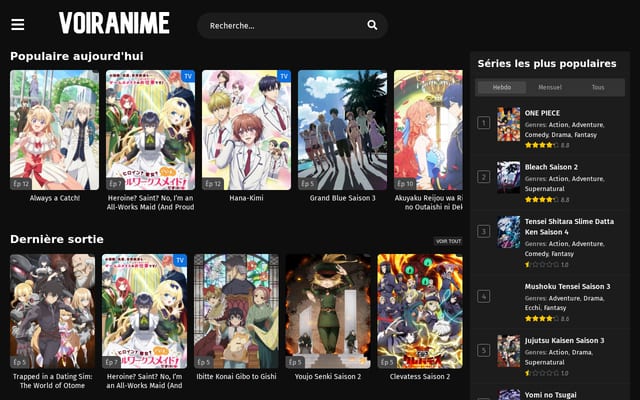Open the Youjo Senki Saison 2 poster
This screenshot has width=640, height=400.
328,311
